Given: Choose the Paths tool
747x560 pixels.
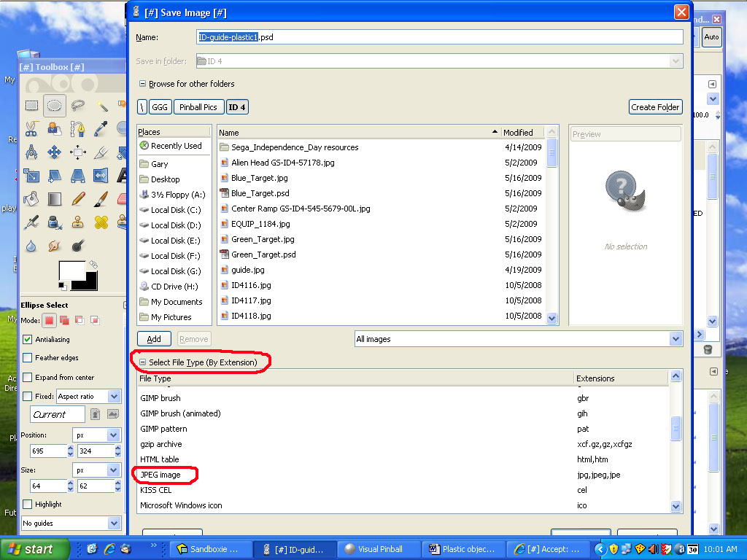Looking at the screenshot, I should (77, 129).
